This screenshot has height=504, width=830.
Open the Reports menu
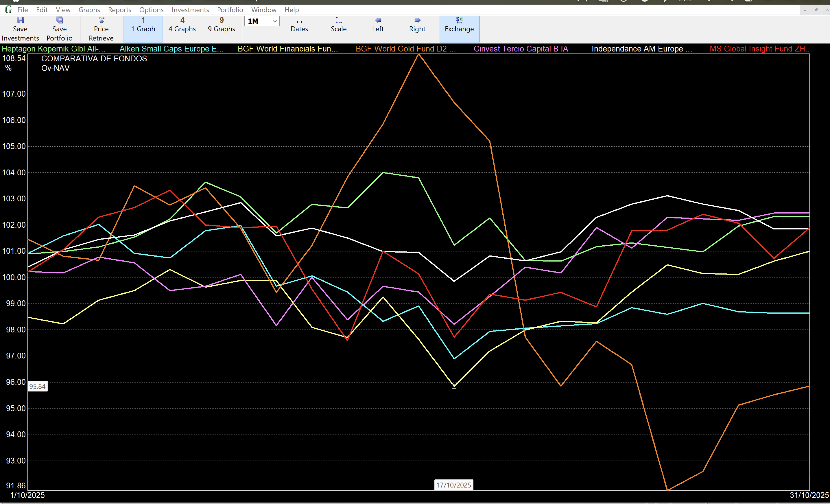click(x=119, y=10)
